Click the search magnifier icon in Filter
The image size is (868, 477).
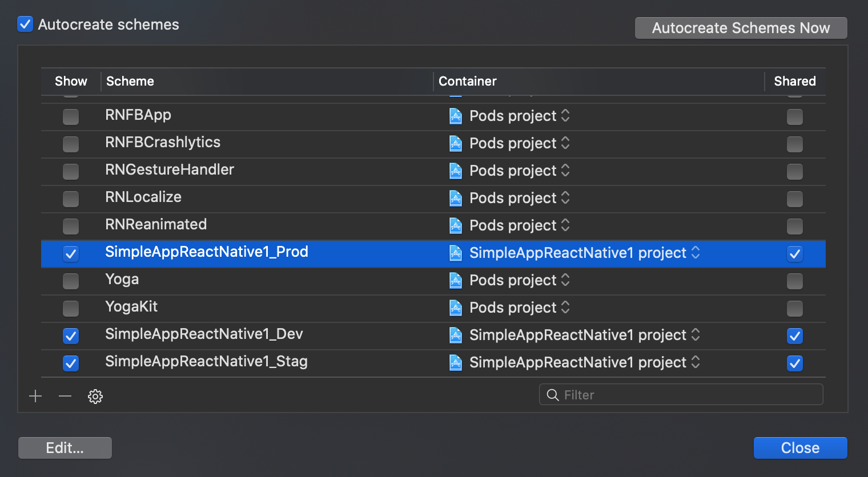pos(552,395)
